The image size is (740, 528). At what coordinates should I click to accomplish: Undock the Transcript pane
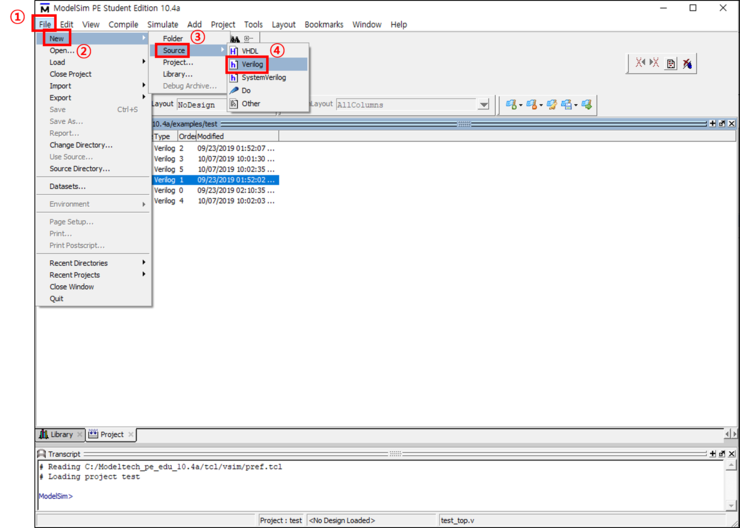(722, 453)
